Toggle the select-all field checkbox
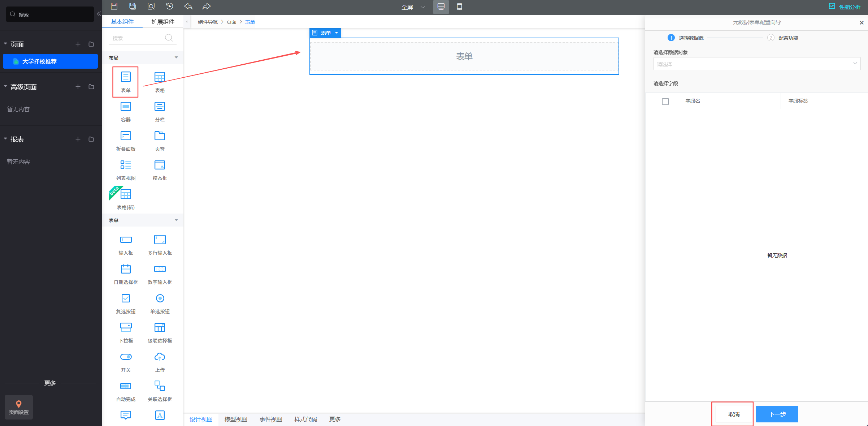Image resolution: width=868 pixels, height=426 pixels. pyautogui.click(x=665, y=101)
